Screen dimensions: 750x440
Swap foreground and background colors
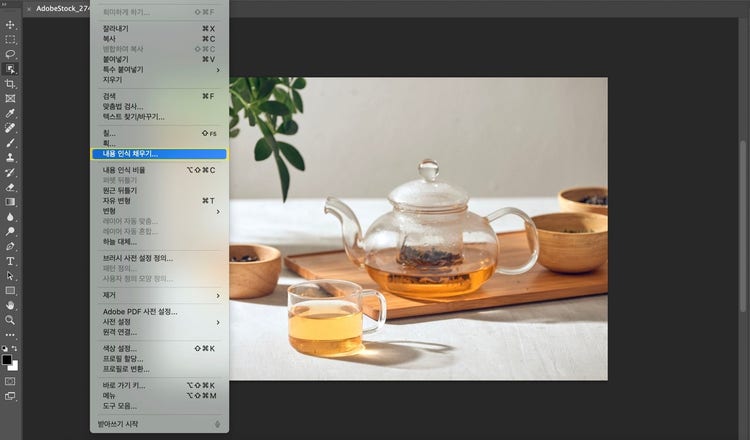pyautogui.click(x=14, y=348)
